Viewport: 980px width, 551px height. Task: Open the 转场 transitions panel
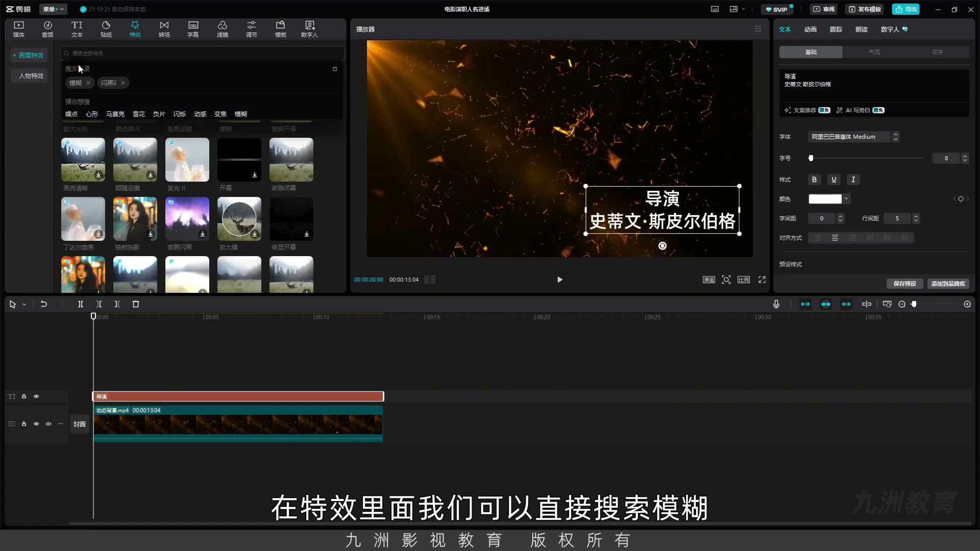click(164, 29)
